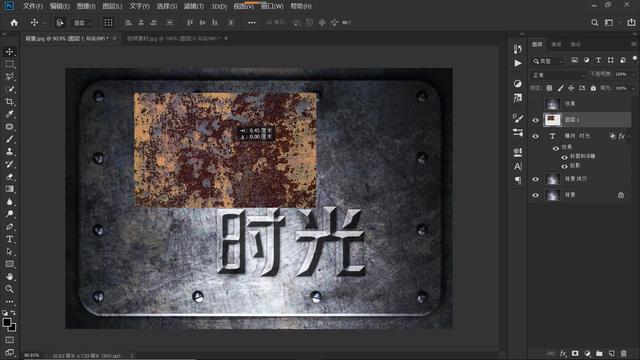The width and height of the screenshot is (640, 360).
Task: Select the Rectangle shape tool
Action: point(9,264)
